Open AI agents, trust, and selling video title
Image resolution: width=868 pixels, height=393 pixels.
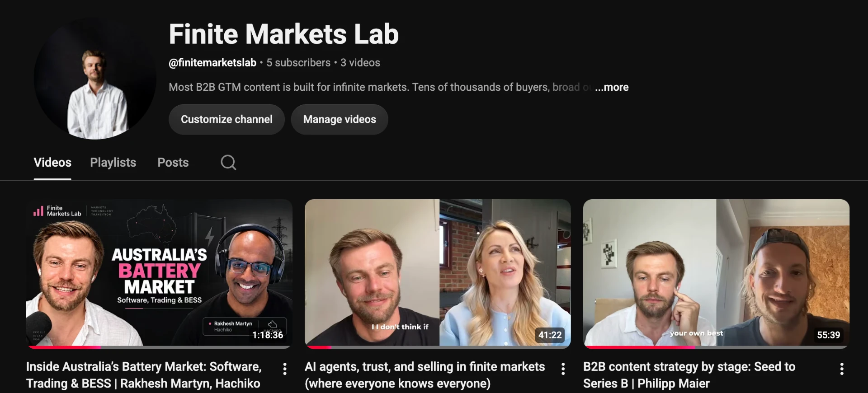coord(425,375)
